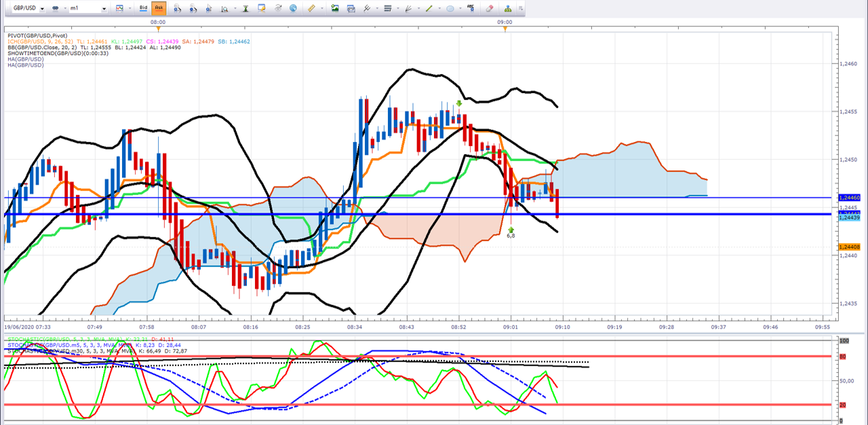Toggle the highlighted Ask price button
Image resolution: width=868 pixels, height=425 pixels.
pyautogui.click(x=159, y=9)
